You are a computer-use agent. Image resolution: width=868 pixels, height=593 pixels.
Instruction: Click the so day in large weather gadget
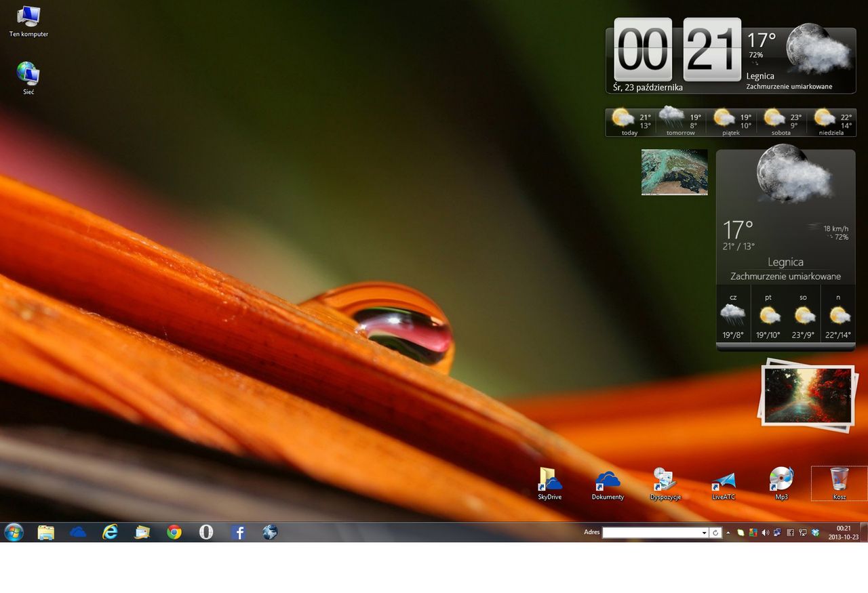(804, 316)
